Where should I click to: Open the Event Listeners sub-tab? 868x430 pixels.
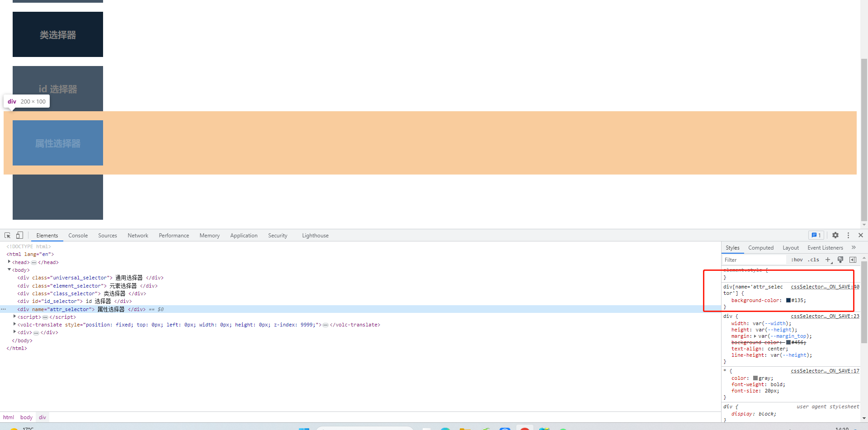coord(825,247)
